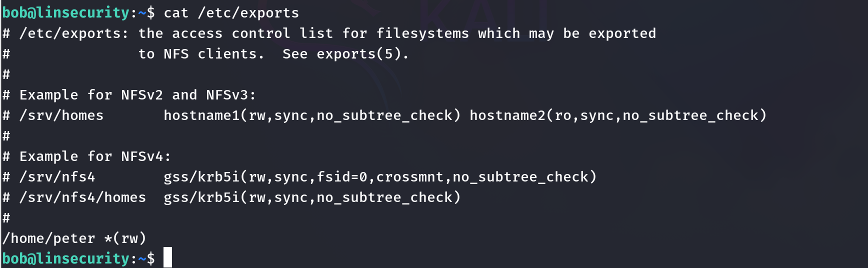The height and width of the screenshot is (268, 868).
Task: Click the word "filesystems" in the first comment
Action: click(x=422, y=33)
